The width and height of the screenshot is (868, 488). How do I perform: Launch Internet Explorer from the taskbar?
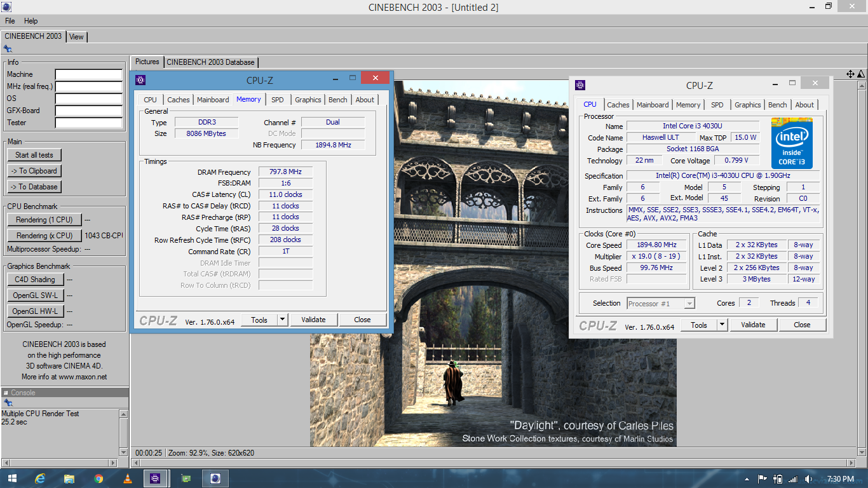41,478
